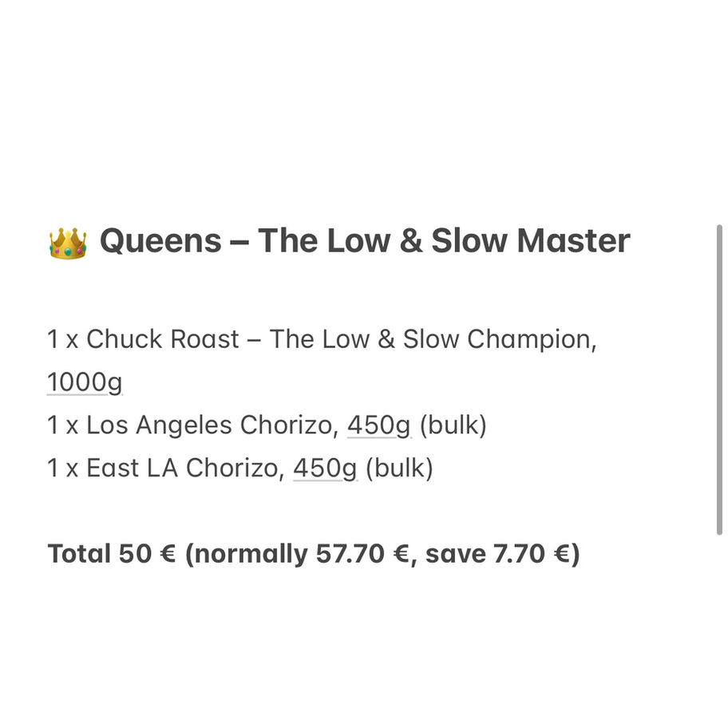
Task: Click the "1 x" quantity before Los Angeles Chorizo
Action: pyautogui.click(x=62, y=425)
